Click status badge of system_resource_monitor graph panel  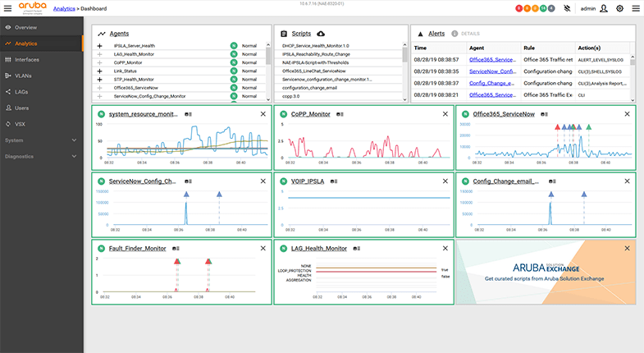101,114
